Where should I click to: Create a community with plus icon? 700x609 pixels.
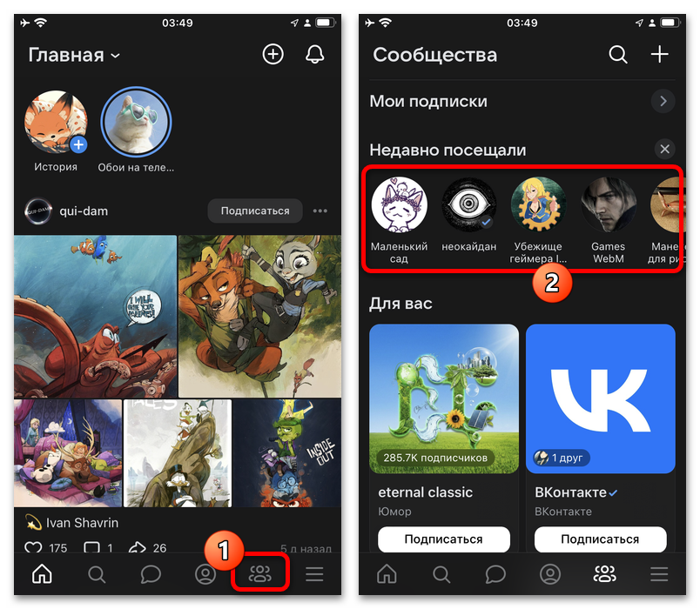(659, 55)
